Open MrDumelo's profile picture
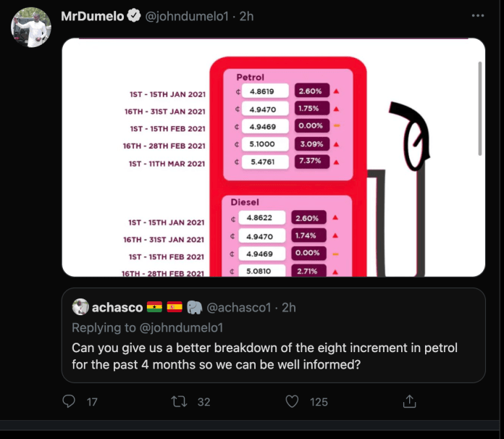This screenshot has width=504, height=439. (x=31, y=28)
